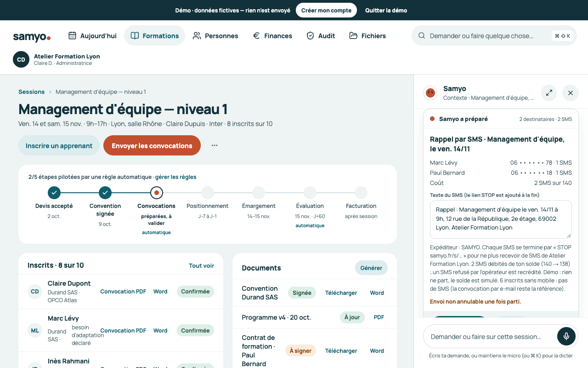Click Inscrire un apprenant
This screenshot has width=588, height=368.
click(59, 145)
